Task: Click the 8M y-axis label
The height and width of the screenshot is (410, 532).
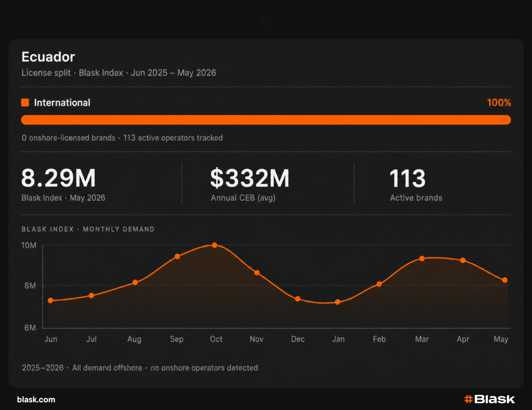Action: (30, 286)
